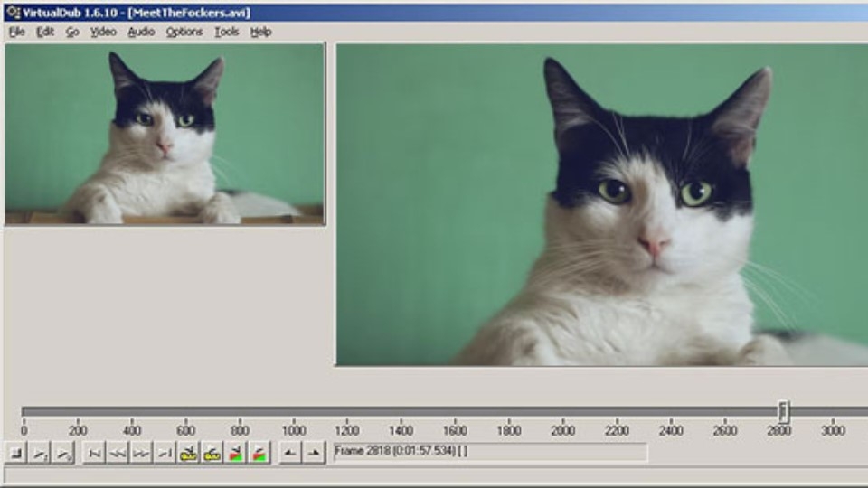
Task: Step forward one frame
Action: pyautogui.click(x=141, y=453)
